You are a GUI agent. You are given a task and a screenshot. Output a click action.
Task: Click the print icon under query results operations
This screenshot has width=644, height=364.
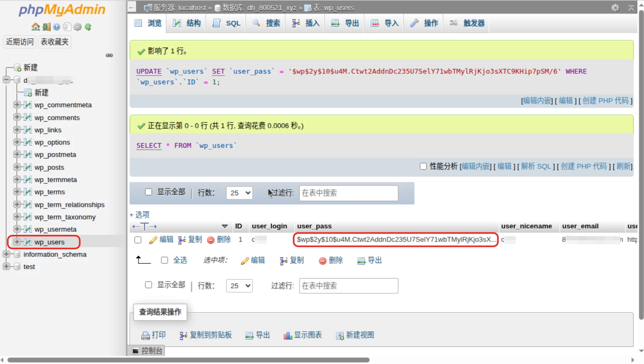point(145,336)
